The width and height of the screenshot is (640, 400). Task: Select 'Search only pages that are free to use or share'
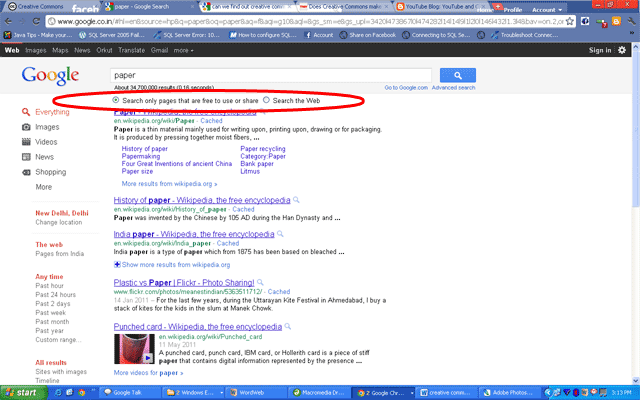point(116,100)
